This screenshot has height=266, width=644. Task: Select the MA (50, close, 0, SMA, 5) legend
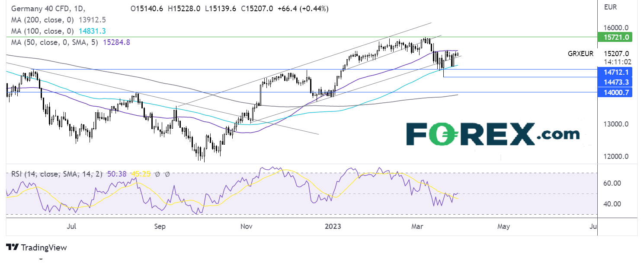54,42
